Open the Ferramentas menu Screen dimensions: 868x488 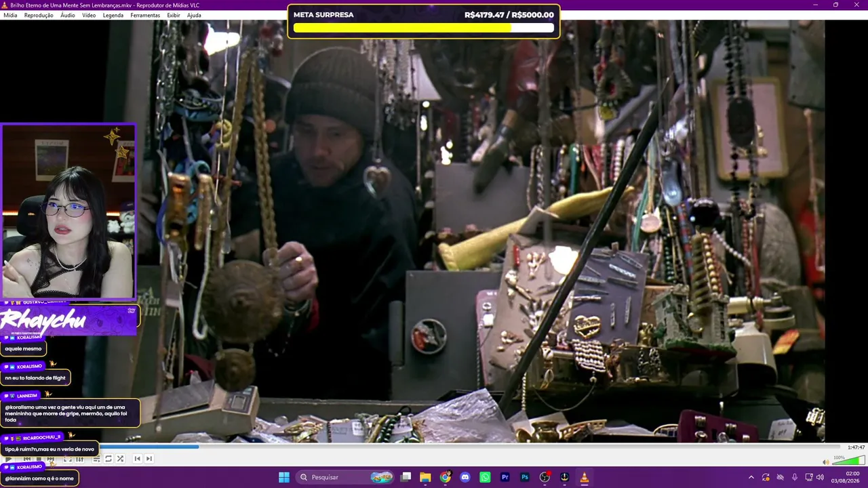[x=145, y=15]
